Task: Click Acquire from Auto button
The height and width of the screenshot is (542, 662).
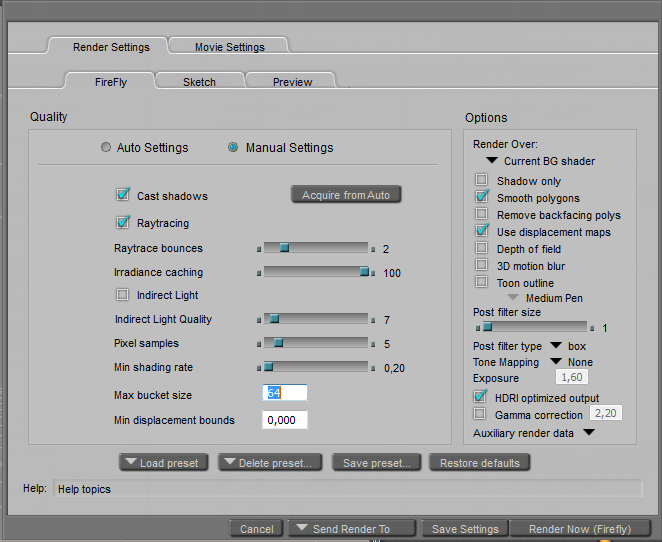Action: pyautogui.click(x=346, y=195)
